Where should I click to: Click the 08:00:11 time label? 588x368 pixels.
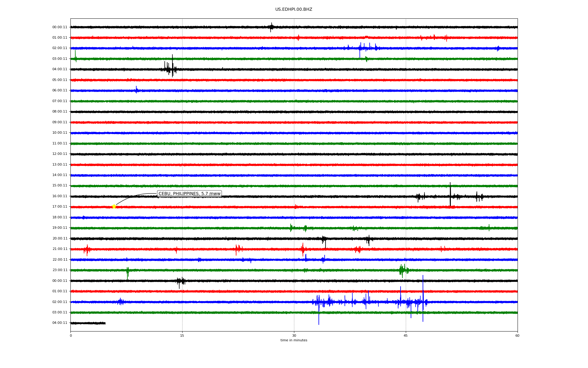pyautogui.click(x=60, y=112)
